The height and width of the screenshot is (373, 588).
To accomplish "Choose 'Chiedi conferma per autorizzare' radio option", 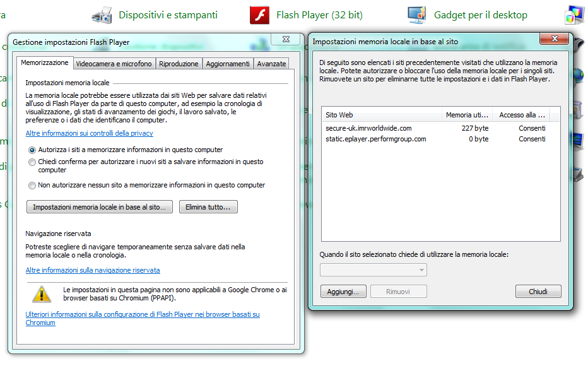I will [x=32, y=162].
